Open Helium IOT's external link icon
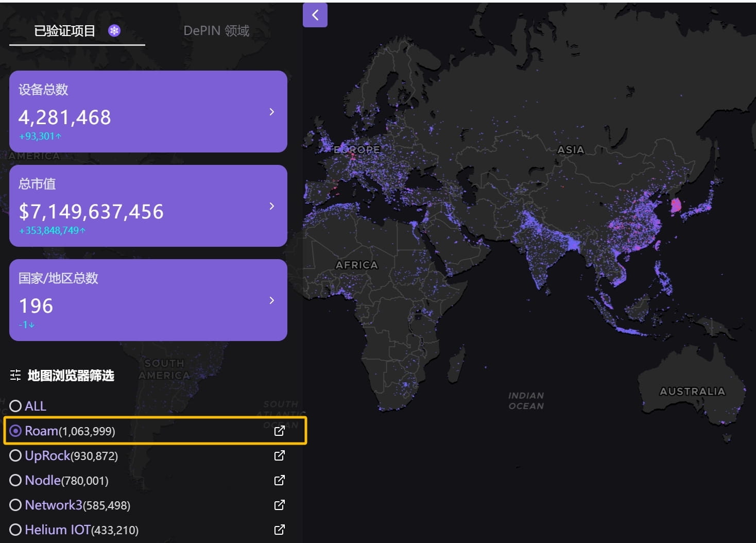 (280, 530)
